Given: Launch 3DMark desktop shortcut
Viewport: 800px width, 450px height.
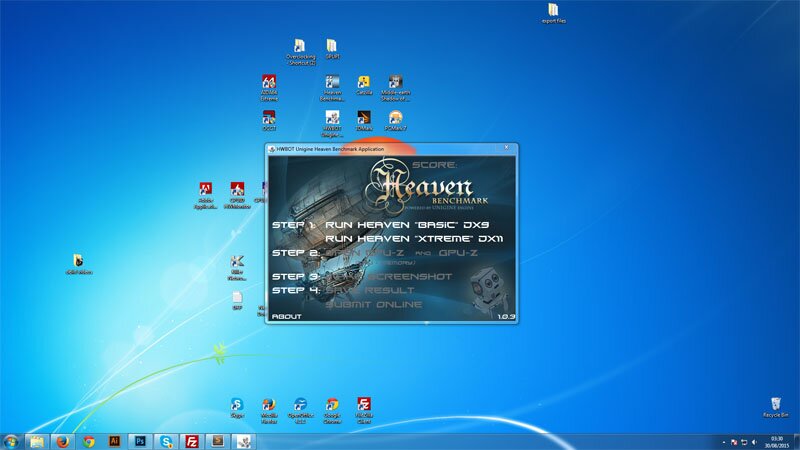Looking at the screenshot, I should (x=364, y=121).
